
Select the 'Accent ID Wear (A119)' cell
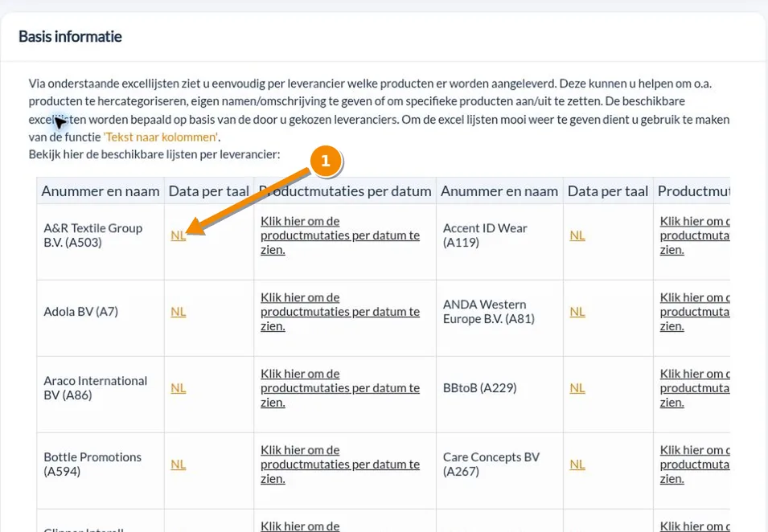pos(499,242)
